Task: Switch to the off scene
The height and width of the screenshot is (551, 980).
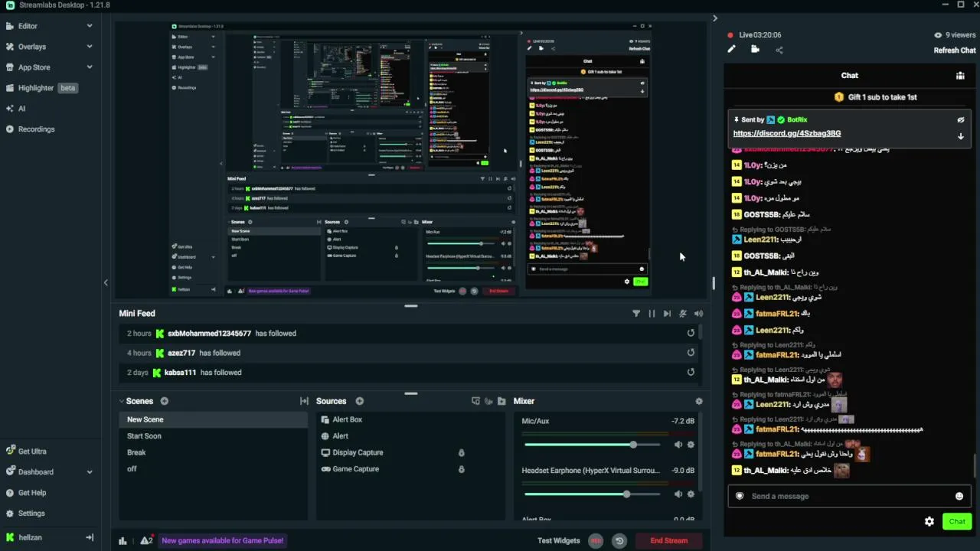Action: point(214,469)
